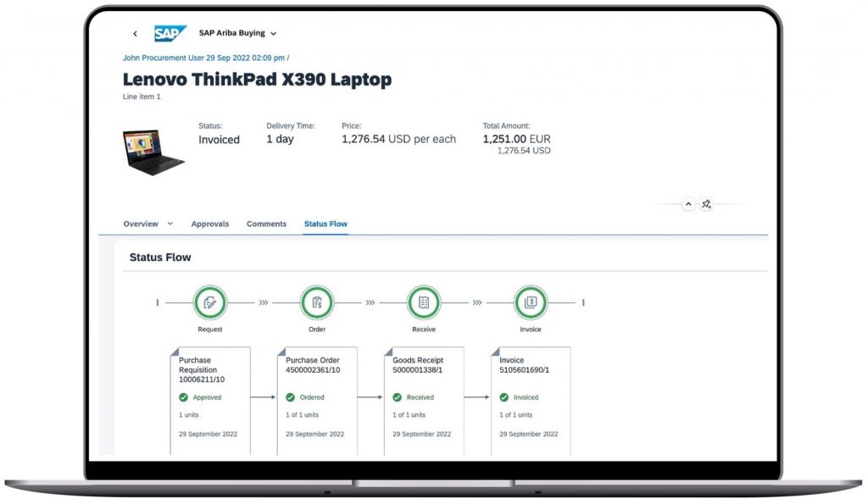Screen dimensions: 868x504
Task: Click the 'Lenovo ThinkPad X390 Laptop' title
Action: coord(257,79)
